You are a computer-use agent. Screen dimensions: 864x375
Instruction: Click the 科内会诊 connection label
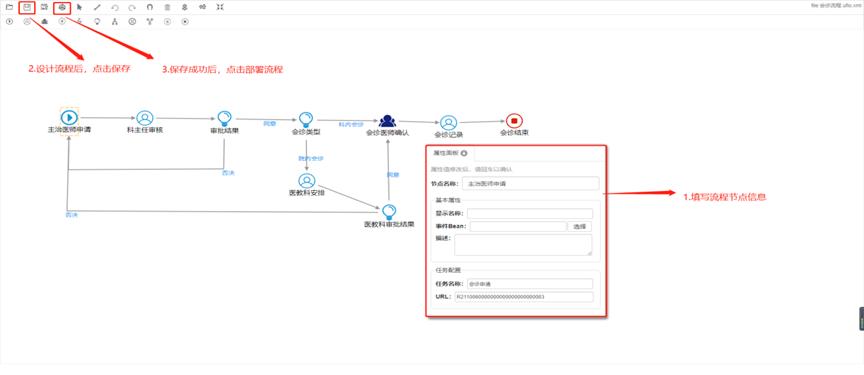351,124
